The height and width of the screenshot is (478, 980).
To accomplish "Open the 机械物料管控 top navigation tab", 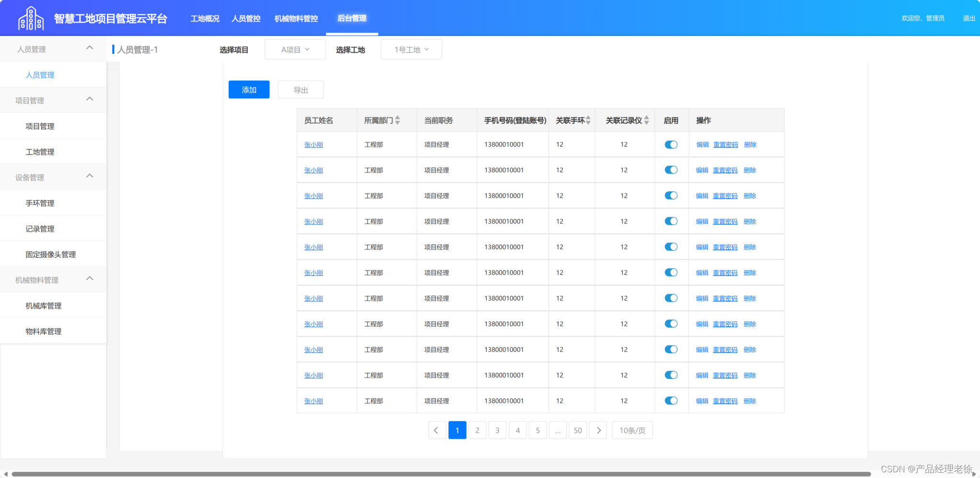I will [296, 18].
